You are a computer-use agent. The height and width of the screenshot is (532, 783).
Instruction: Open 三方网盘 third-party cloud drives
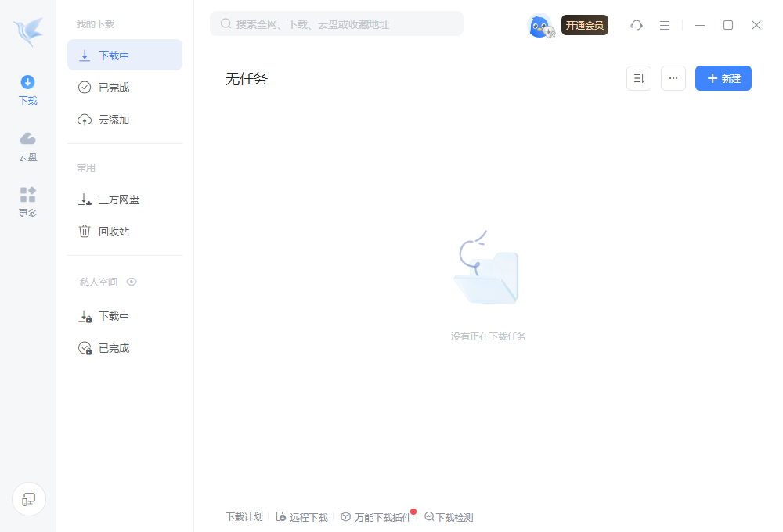coord(119,199)
